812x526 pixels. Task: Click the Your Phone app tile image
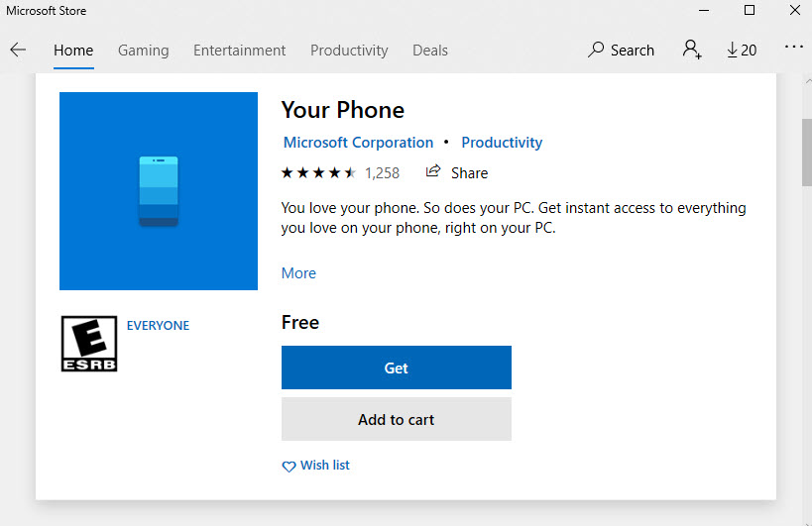pos(159,191)
